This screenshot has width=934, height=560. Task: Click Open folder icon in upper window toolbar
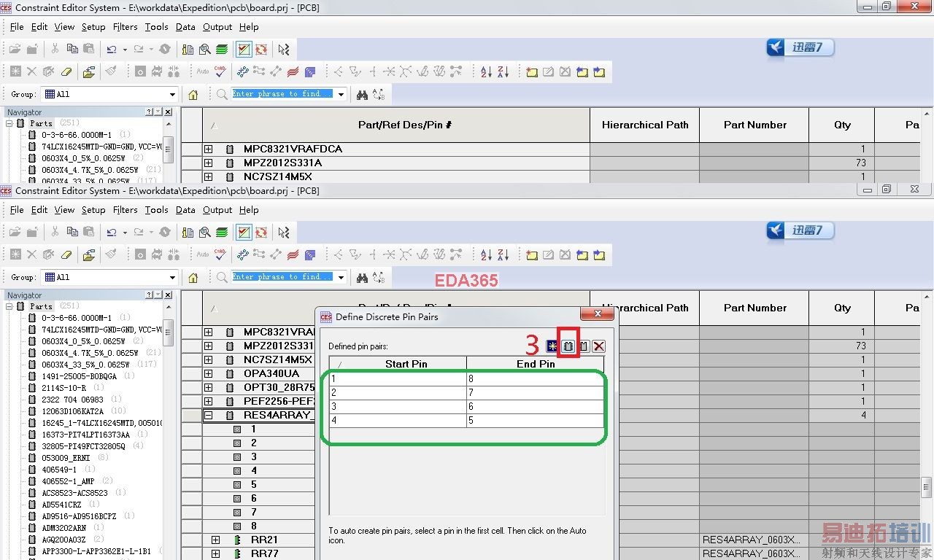(15, 49)
